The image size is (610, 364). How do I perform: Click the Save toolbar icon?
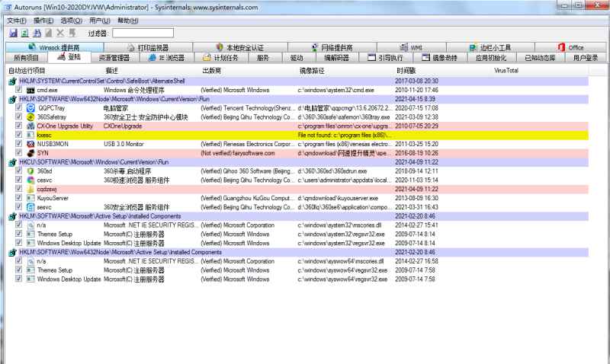point(13,33)
